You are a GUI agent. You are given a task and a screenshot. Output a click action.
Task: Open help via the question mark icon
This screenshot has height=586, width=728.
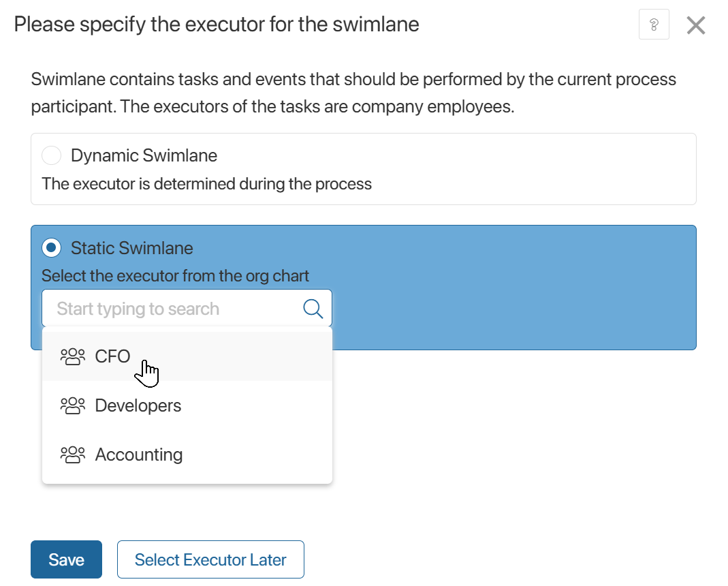653,25
